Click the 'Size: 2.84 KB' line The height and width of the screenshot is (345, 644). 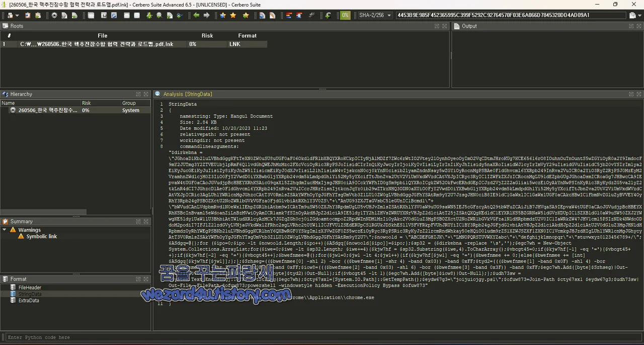point(198,122)
